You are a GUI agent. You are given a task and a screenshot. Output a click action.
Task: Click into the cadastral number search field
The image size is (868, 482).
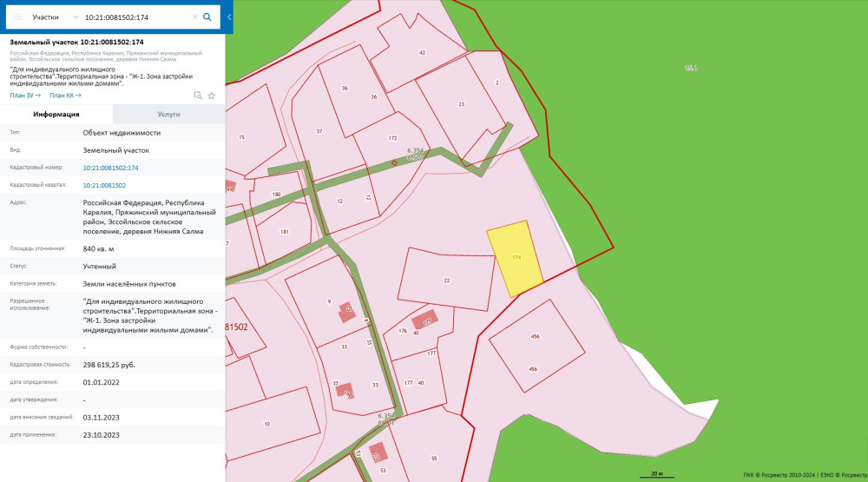130,17
